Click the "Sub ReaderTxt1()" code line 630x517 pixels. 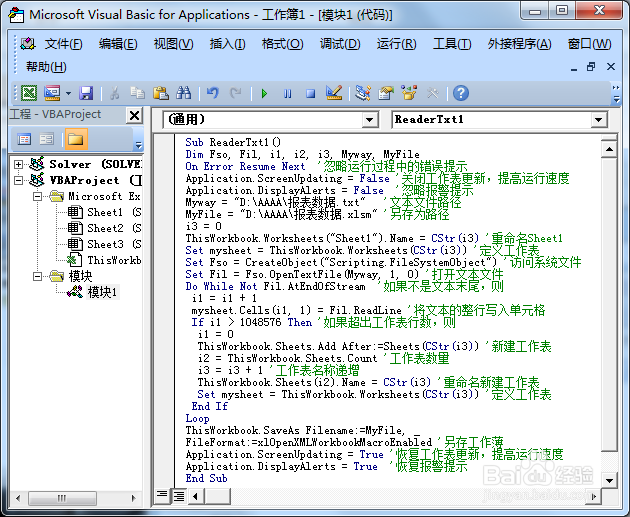(233, 142)
